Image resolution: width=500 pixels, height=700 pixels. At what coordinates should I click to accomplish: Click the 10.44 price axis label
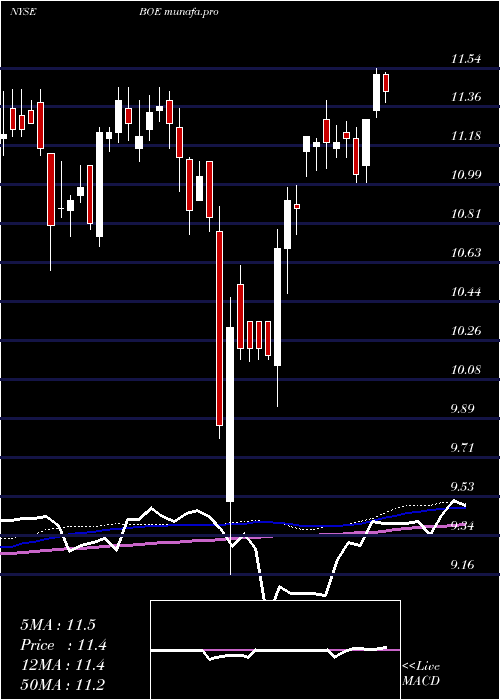[466, 292]
